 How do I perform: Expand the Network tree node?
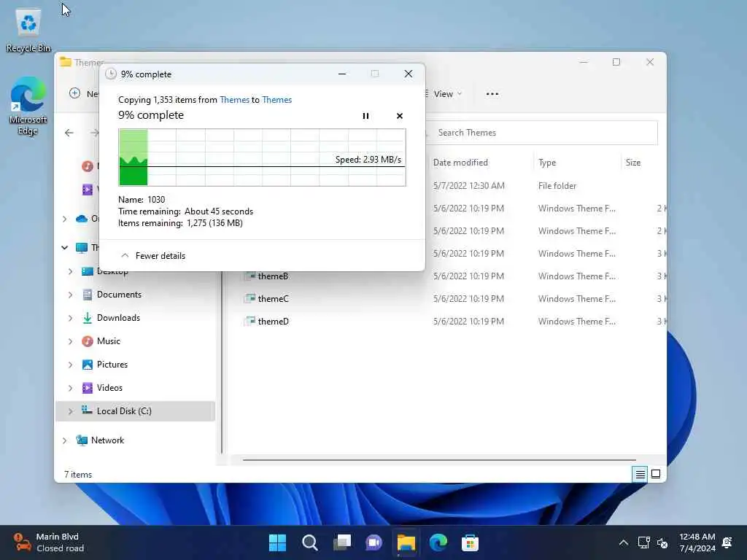coord(65,440)
